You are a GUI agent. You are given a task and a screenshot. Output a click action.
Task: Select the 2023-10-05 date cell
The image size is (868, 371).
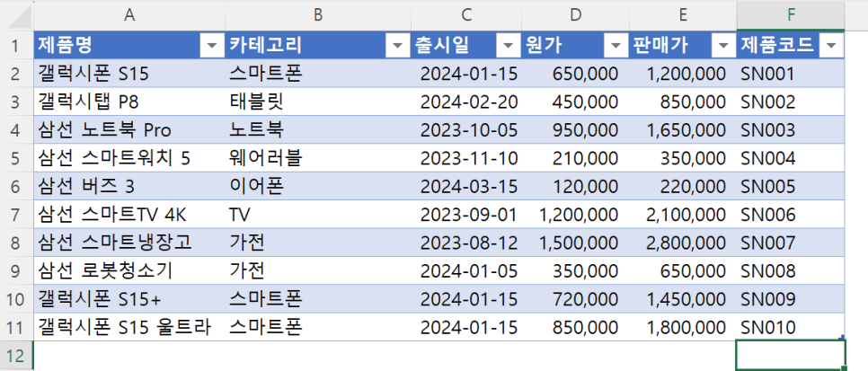coord(466,130)
